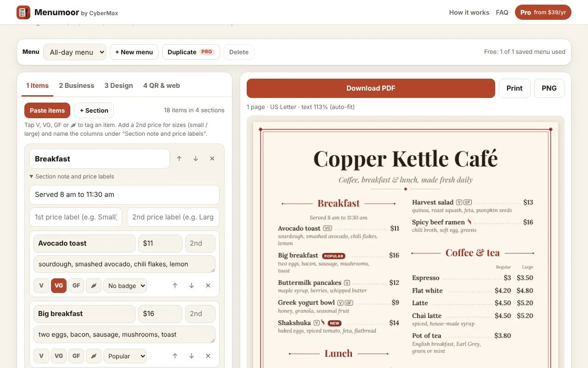Screen dimensions: 588x368
Task: Create a New menu
Action: point(134,52)
